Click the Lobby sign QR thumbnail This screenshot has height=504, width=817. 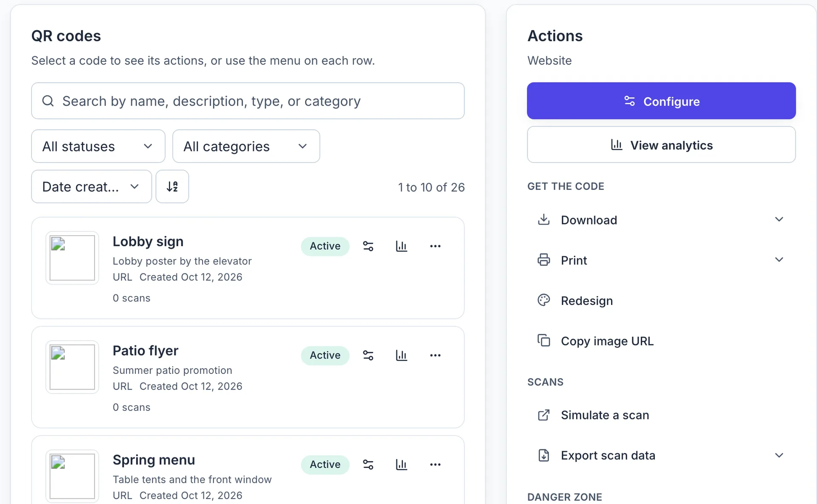point(72,258)
